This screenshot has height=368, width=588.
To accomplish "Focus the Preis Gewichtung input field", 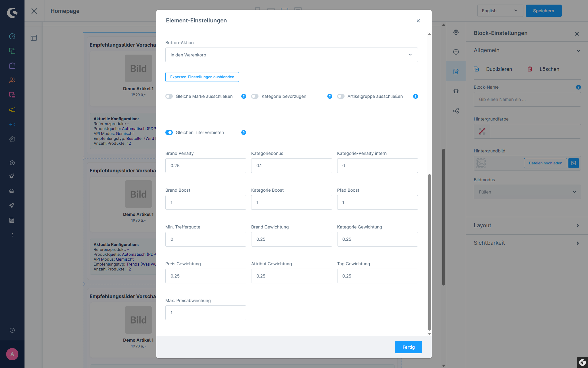I will 206,276.
